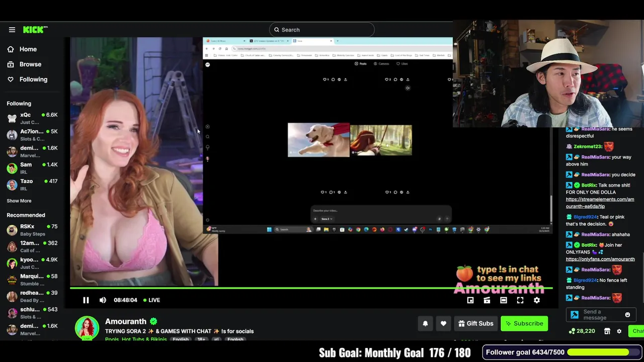The image size is (644, 362).
Task: Click Bigred924 username on Teal or pink message
Action: click(x=585, y=217)
